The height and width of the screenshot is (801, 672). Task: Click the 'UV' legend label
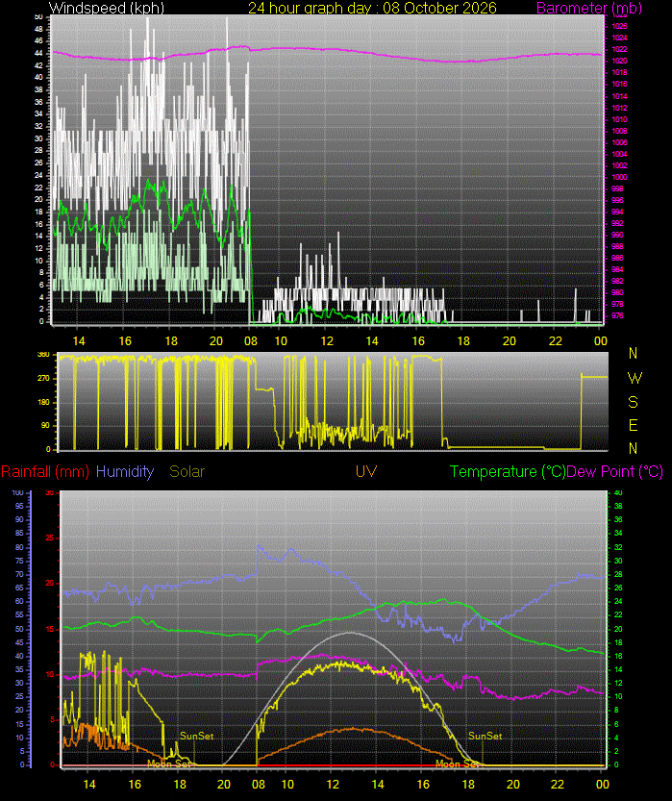(x=366, y=471)
